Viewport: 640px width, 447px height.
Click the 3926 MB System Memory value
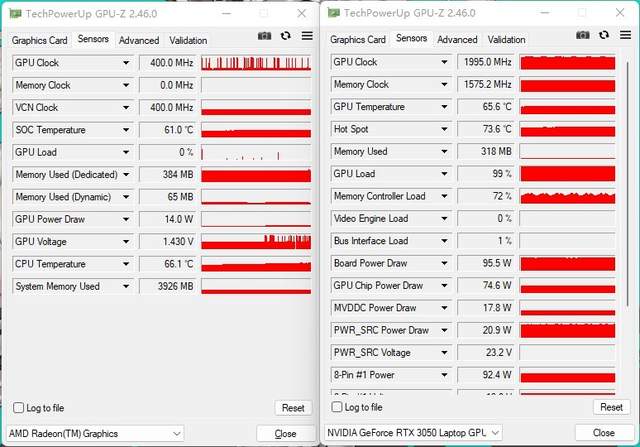(x=167, y=287)
